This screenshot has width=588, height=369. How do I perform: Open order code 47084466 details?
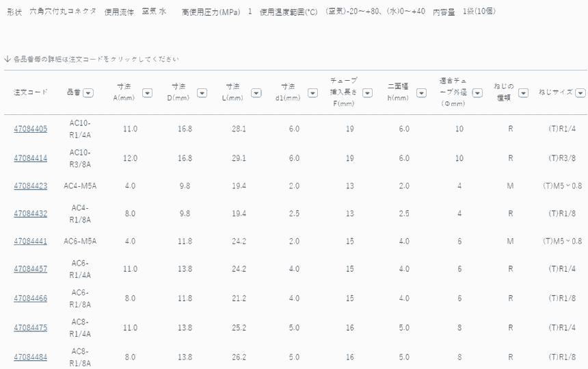click(31, 298)
